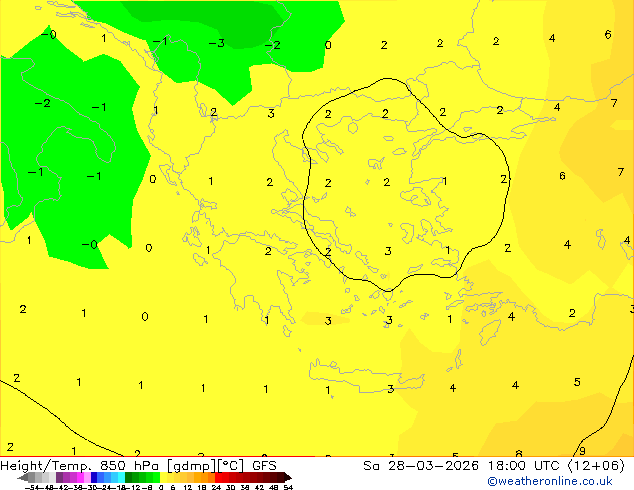Click the bright red legend swatch at 24
Image resolution: width=634 pixels, height=490 pixels.
click(218, 477)
